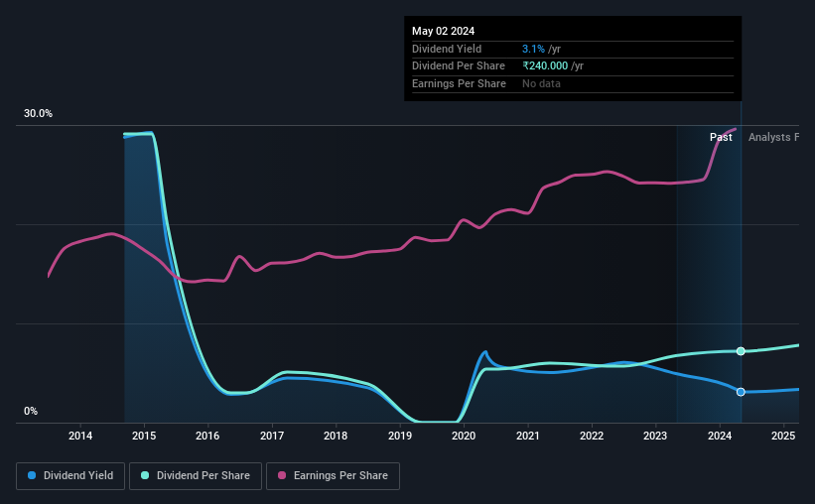The height and width of the screenshot is (504, 815).
Task: Click the Past section label
Action: (721, 137)
